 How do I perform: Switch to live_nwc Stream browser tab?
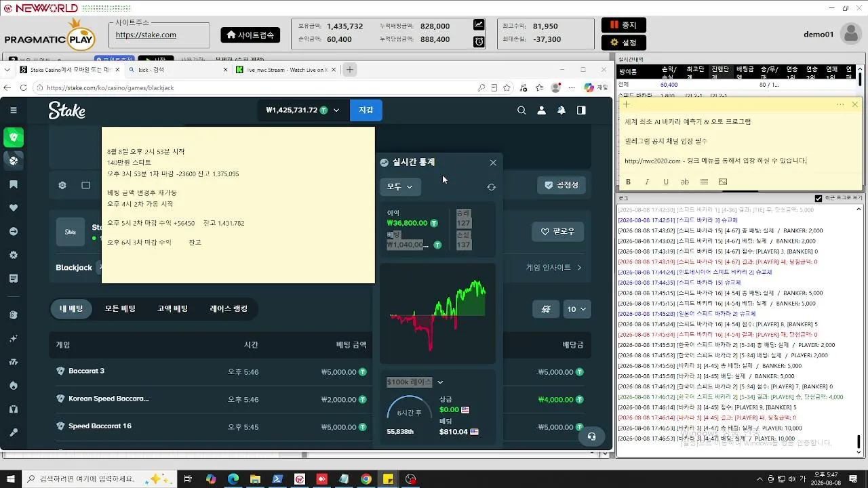[x=285, y=70]
